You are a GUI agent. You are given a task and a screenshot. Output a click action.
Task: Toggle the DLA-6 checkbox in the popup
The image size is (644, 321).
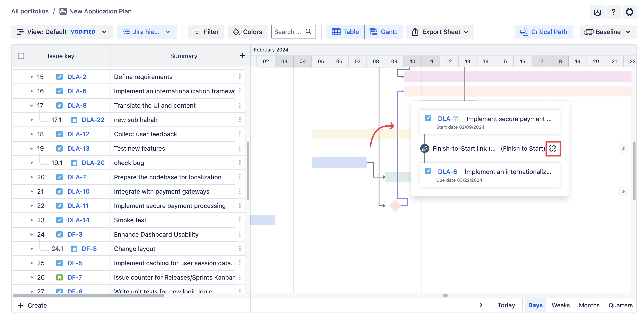click(x=428, y=171)
